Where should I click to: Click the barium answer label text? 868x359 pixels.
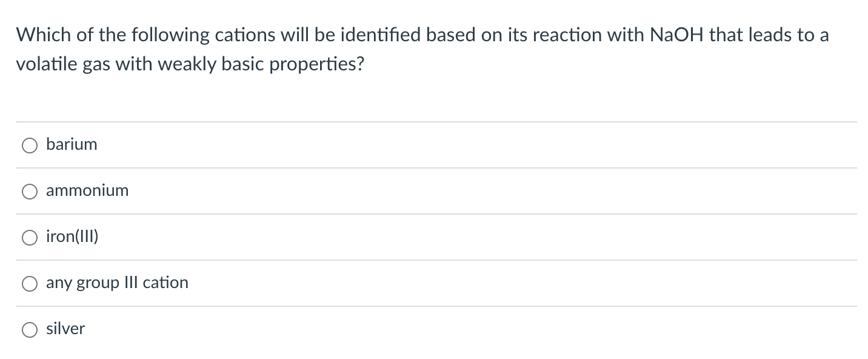click(72, 144)
